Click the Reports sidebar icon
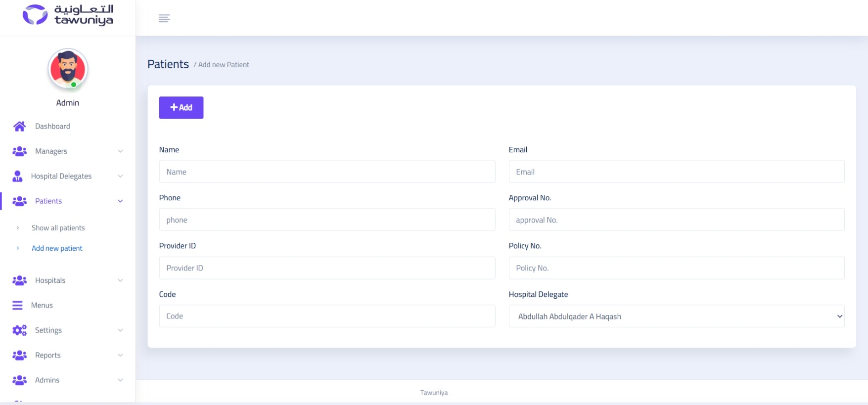Viewport: 868px width, 405px height. 20,355
